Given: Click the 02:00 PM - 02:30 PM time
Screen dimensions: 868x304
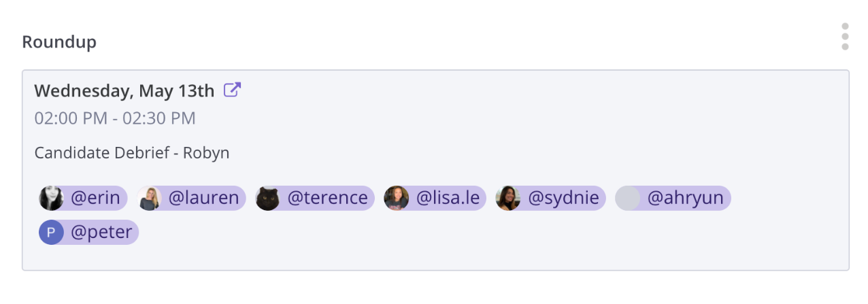Looking at the screenshot, I should point(115,118).
